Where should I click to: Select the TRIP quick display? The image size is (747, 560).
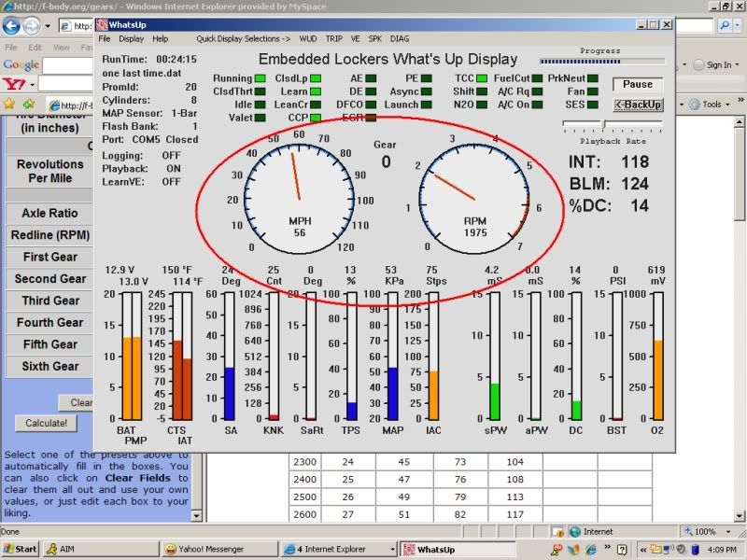pos(334,38)
